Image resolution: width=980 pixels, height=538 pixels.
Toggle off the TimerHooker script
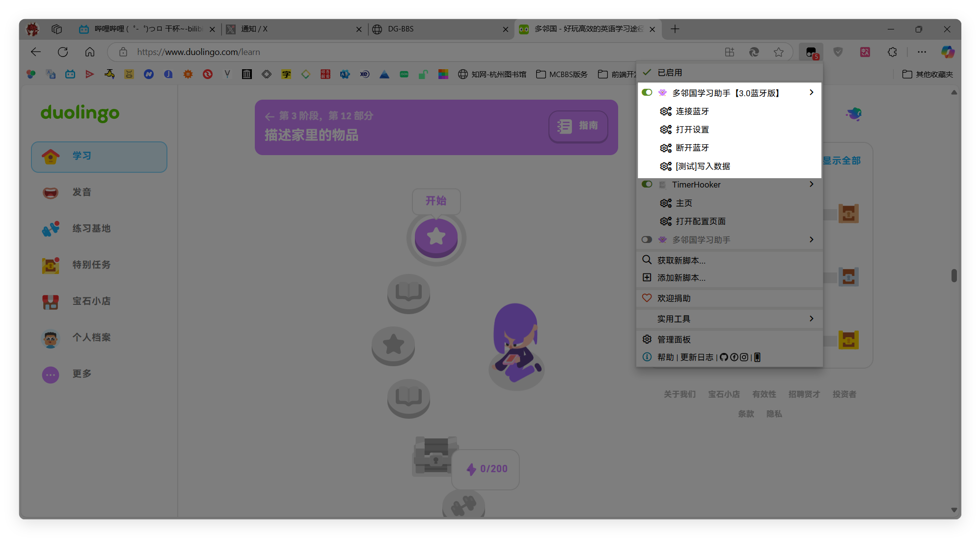pos(647,184)
